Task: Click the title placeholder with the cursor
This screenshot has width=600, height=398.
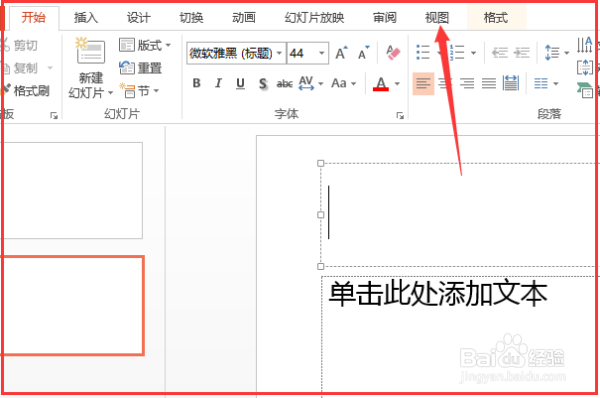Action: (x=458, y=215)
